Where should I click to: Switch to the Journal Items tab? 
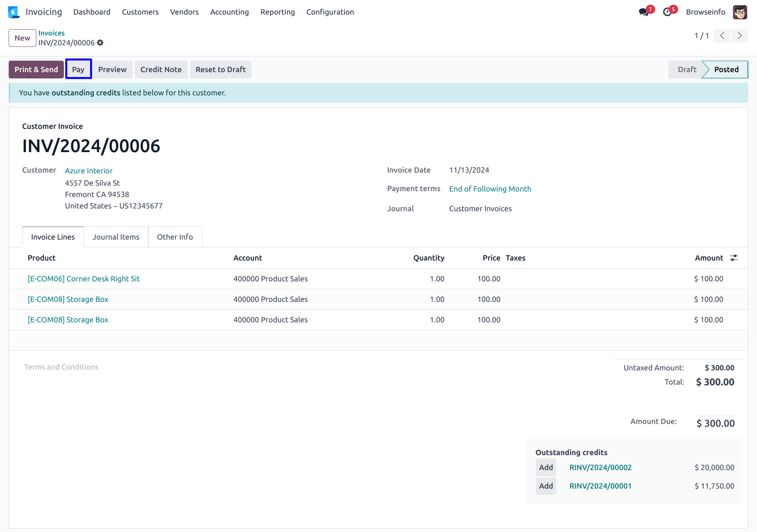coord(116,237)
